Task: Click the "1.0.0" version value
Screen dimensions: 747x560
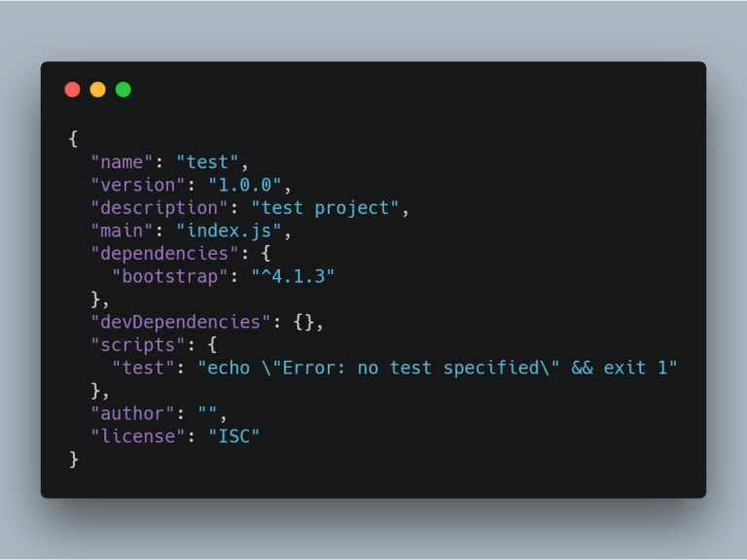Action: [245, 185]
